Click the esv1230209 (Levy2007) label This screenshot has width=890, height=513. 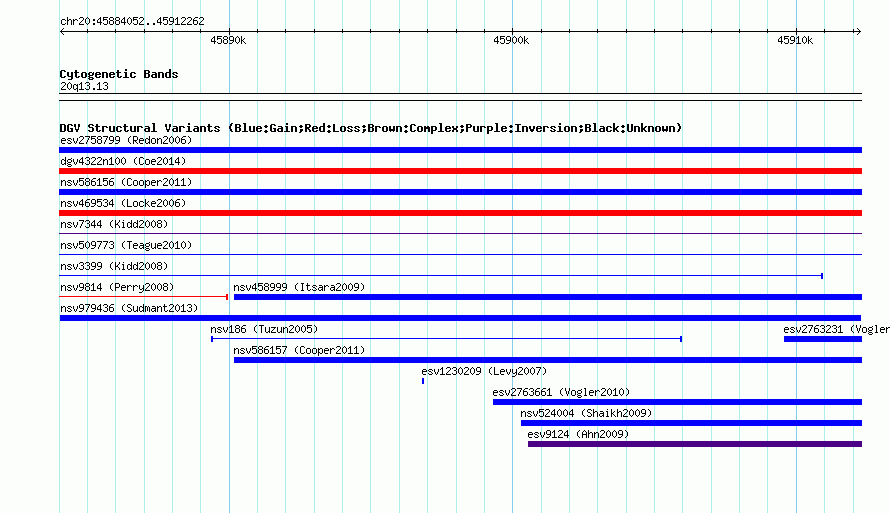[x=484, y=371]
